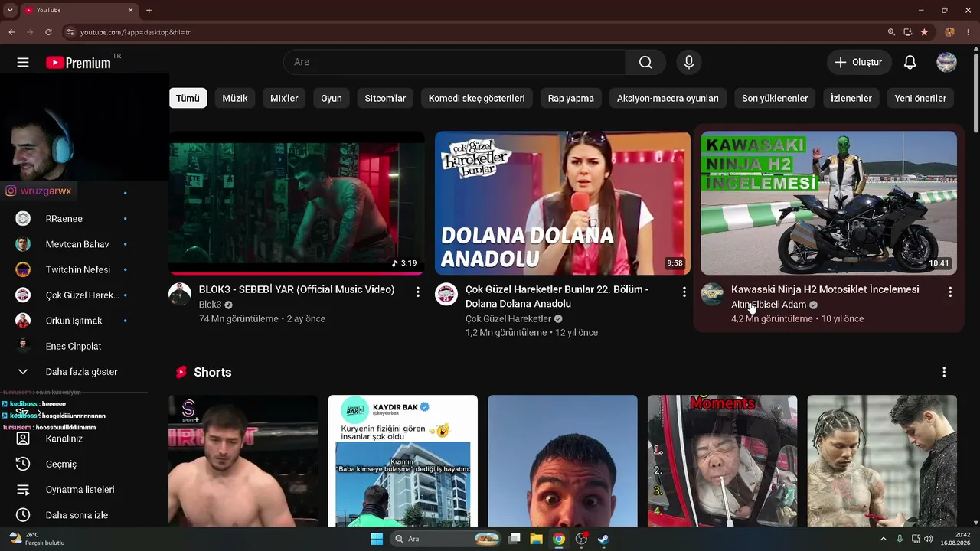Open options menu for BLOK3 video
The width and height of the screenshot is (980, 551).
[x=418, y=292]
